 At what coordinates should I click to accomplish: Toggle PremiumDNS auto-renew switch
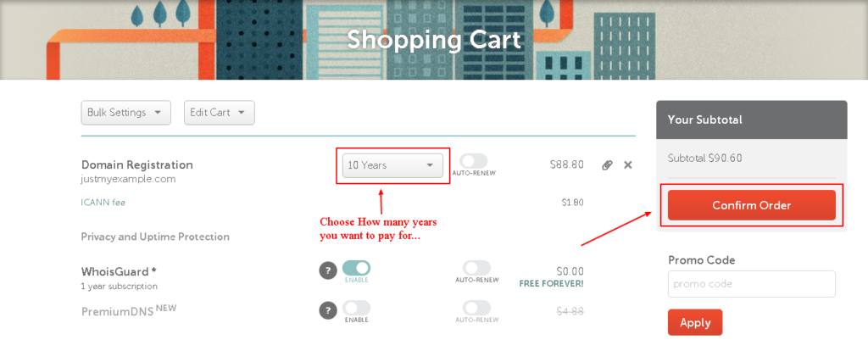[x=476, y=308]
